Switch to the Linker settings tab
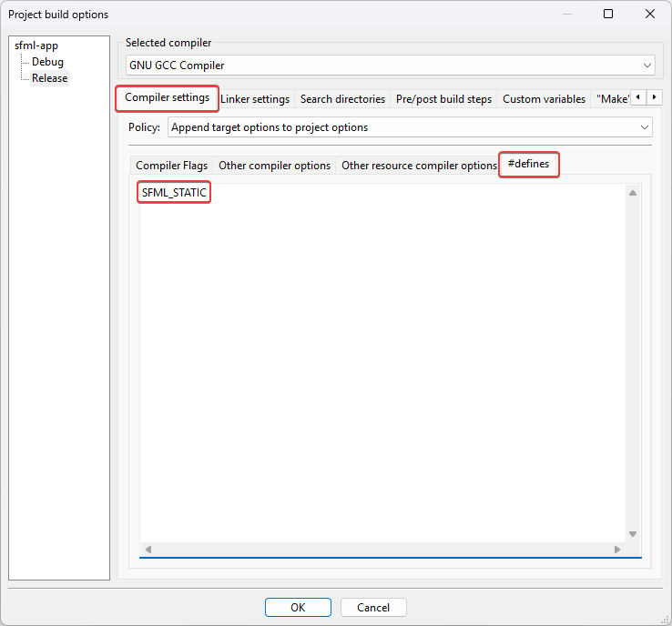672x626 pixels. coord(255,99)
